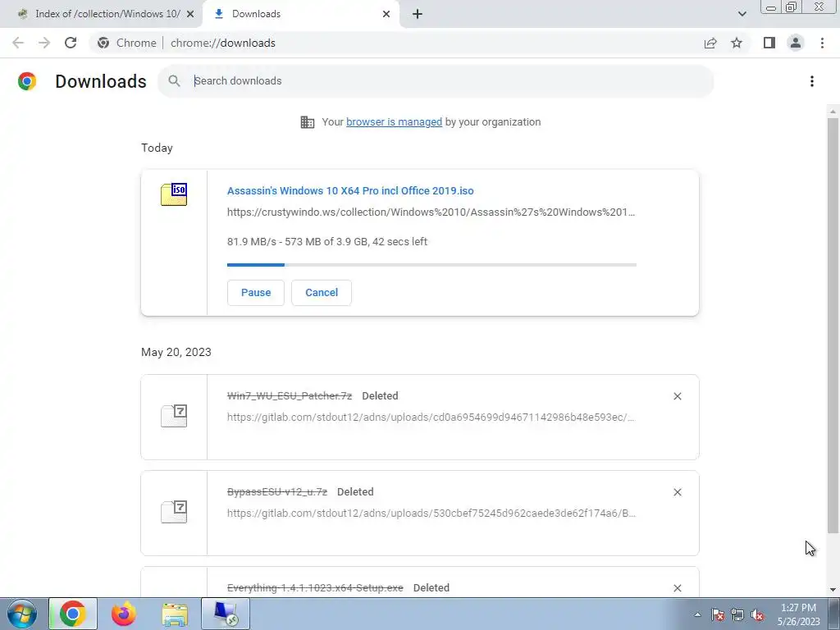This screenshot has width=840, height=630.
Task: Open Windows Explorer from the taskbar
Action: click(175, 614)
